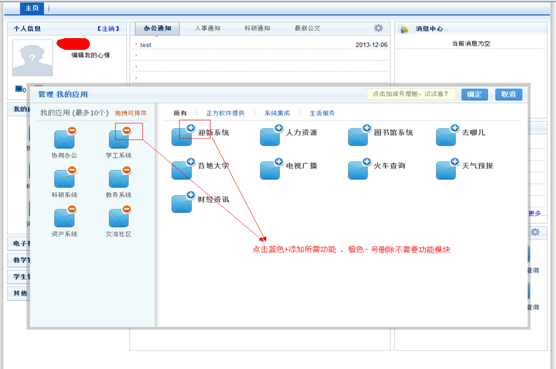Switch to 生活服务 category tab
Screen dimensions: 556x369
[x=322, y=113]
